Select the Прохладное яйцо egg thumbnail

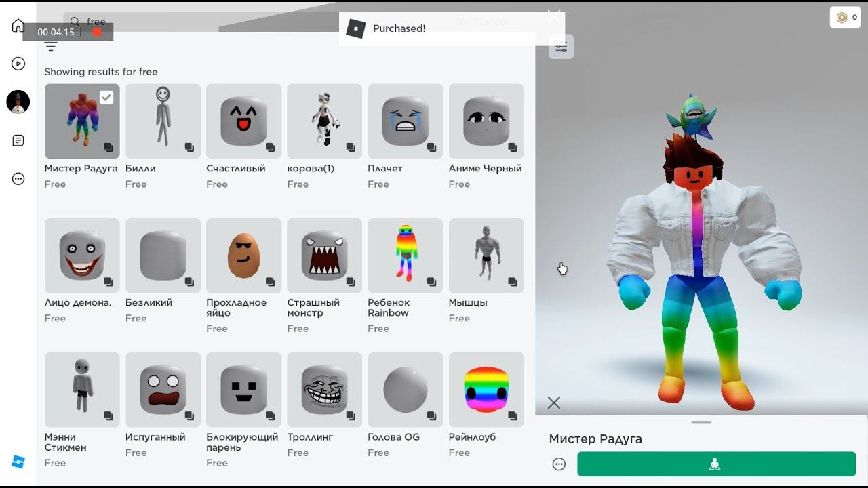243,256
